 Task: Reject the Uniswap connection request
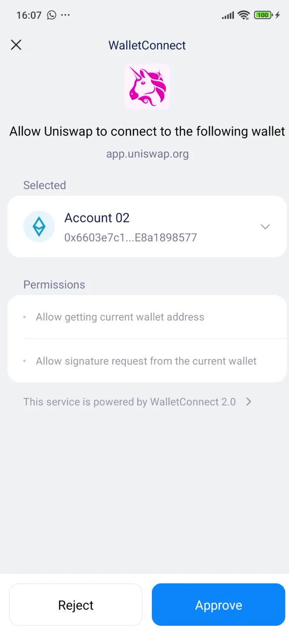point(76,604)
